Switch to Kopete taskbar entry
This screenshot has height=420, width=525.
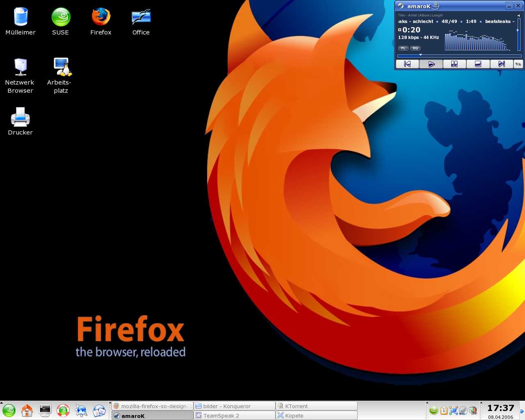(x=317, y=415)
